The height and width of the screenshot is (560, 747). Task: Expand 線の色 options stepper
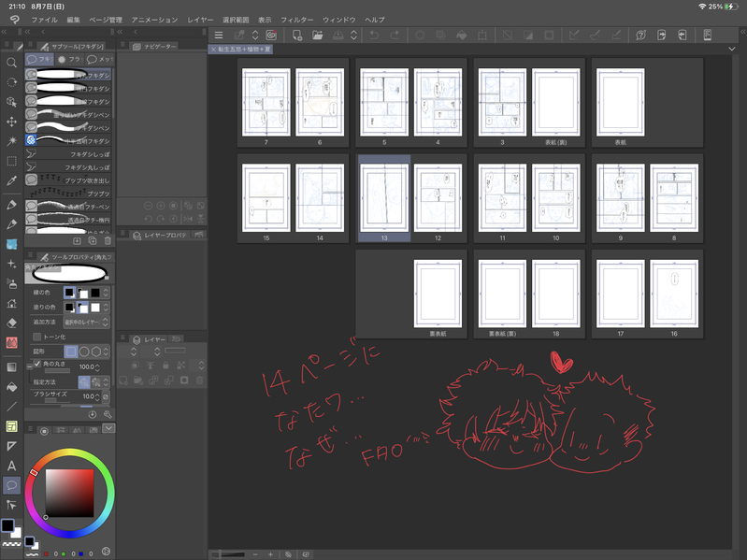tap(106, 293)
